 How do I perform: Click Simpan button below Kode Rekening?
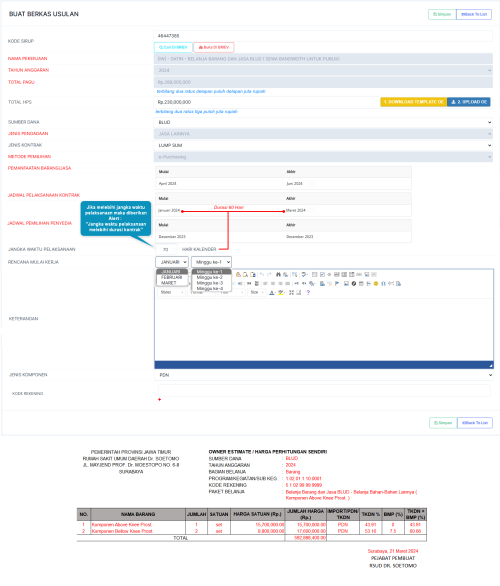443,423
